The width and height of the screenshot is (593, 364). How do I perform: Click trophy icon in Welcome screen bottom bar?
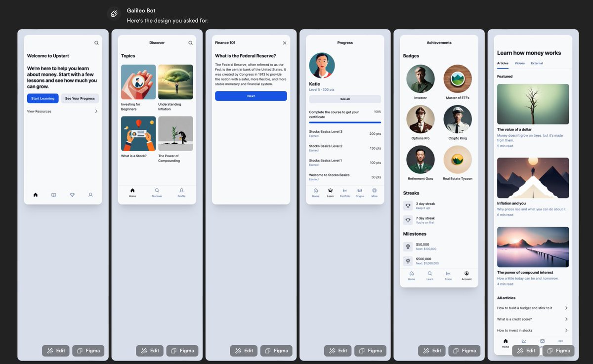pyautogui.click(x=72, y=195)
